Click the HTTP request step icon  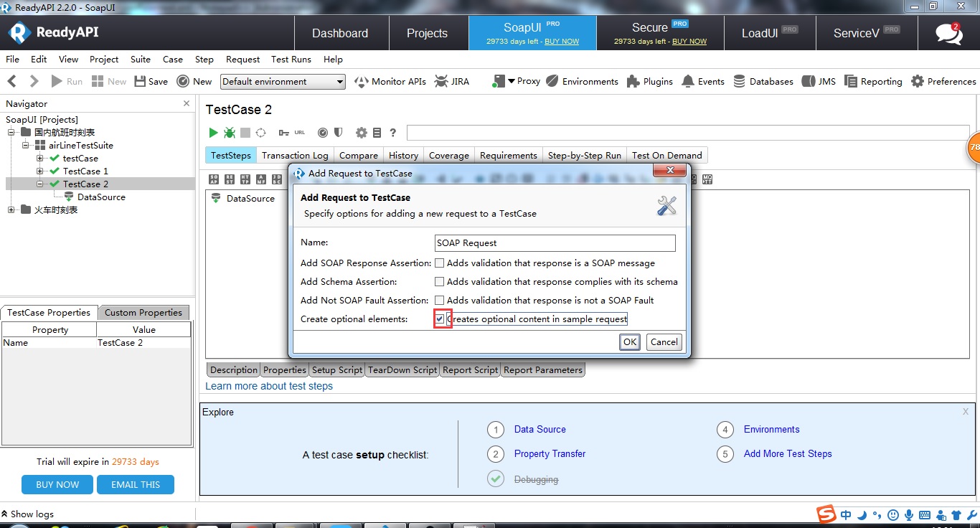coord(245,179)
